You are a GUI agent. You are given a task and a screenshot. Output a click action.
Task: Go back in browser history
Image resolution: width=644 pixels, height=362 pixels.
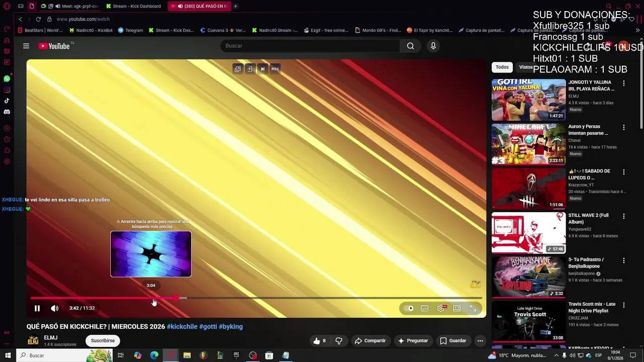click(x=20, y=19)
